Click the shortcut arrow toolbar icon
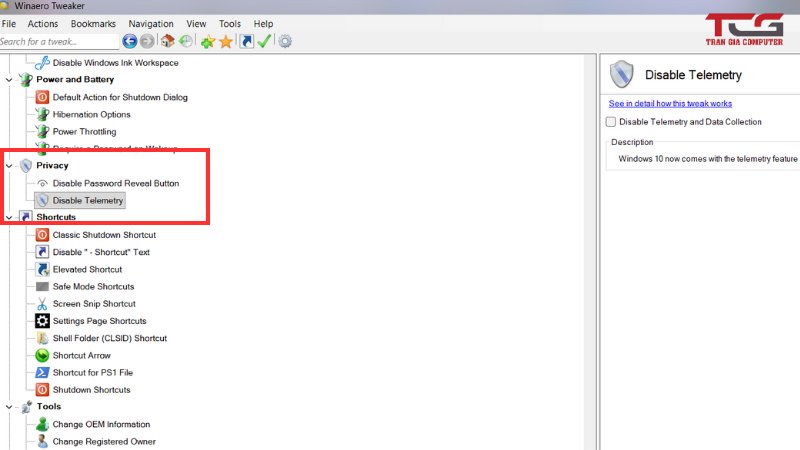The image size is (800, 450). [x=246, y=41]
